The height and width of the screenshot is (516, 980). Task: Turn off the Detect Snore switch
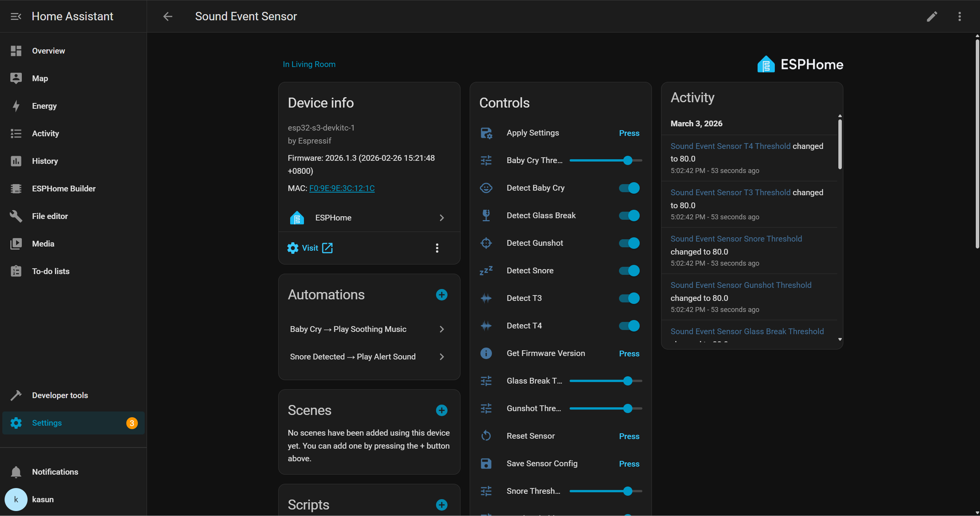click(x=629, y=271)
